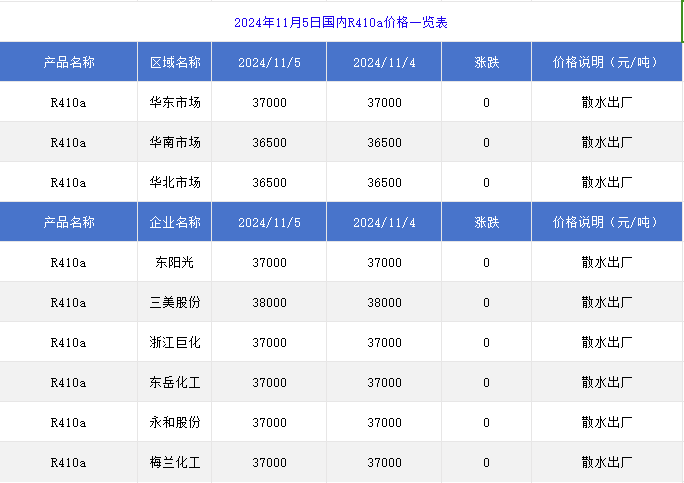Click the 2024/11/4 price for 梅兰化工
Viewport: 684px width, 483px height.
click(x=384, y=463)
